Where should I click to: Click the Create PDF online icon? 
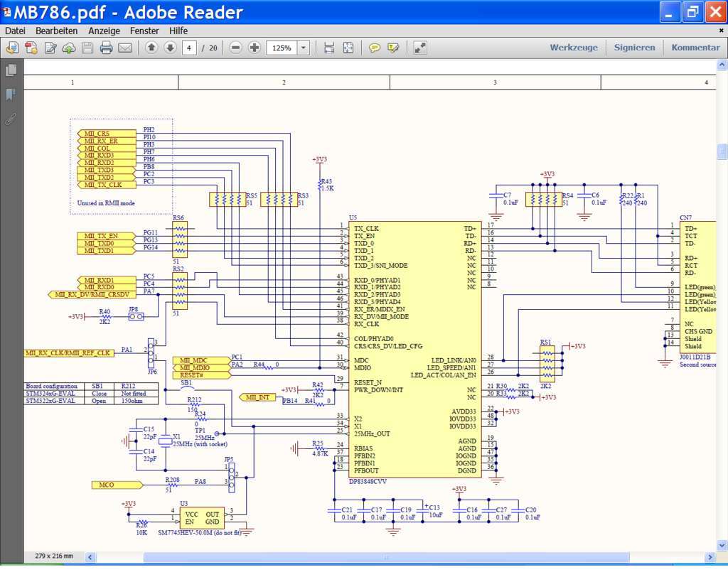[12, 48]
